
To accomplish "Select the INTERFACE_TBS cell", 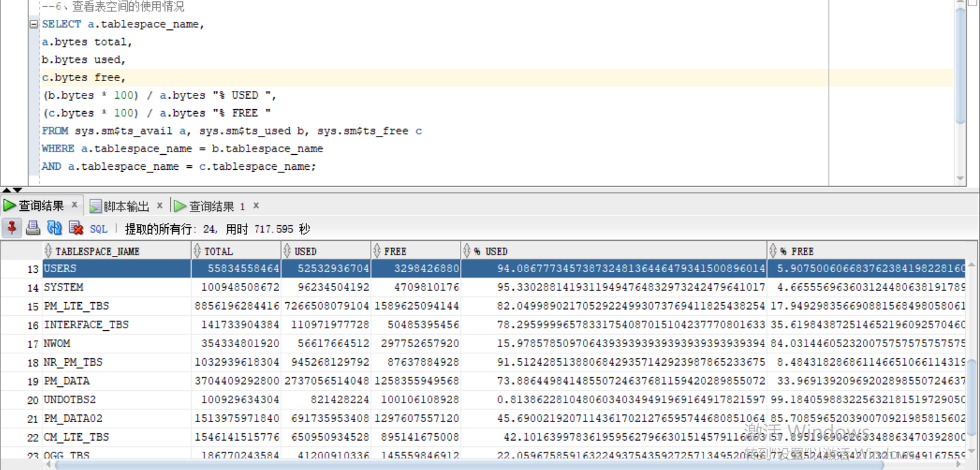I will coord(117,325).
